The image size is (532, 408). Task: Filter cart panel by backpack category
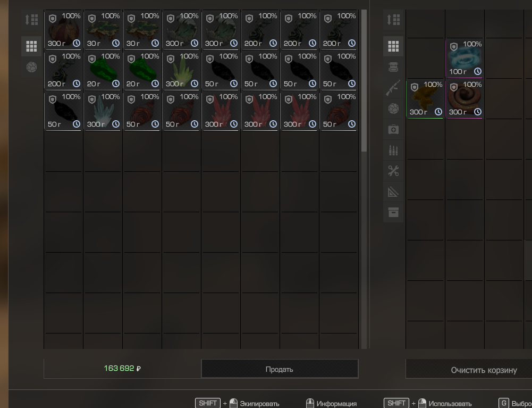click(x=393, y=67)
